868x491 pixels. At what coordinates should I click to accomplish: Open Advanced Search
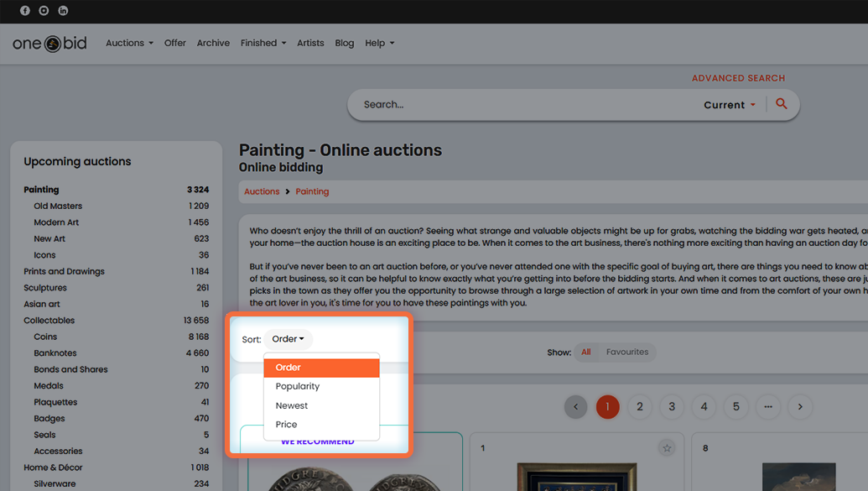click(x=738, y=78)
